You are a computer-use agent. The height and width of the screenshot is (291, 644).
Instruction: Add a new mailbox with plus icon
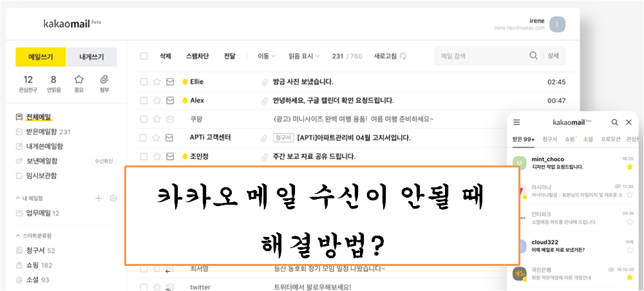(99, 198)
